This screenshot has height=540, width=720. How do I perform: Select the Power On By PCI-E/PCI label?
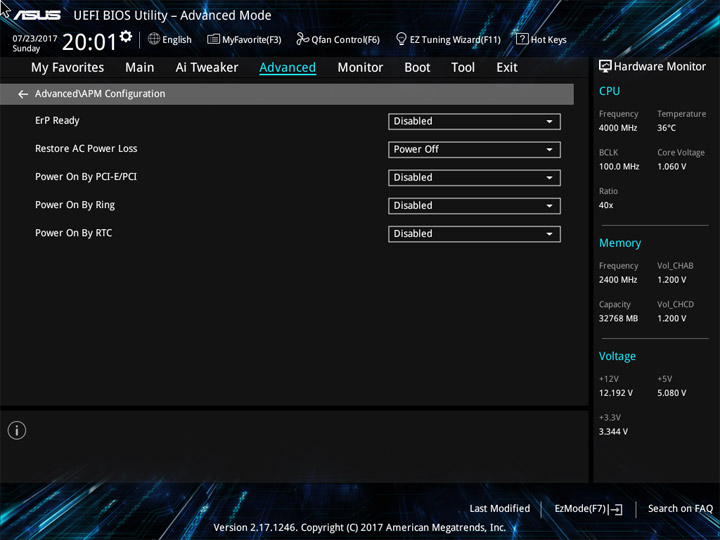tap(86, 176)
